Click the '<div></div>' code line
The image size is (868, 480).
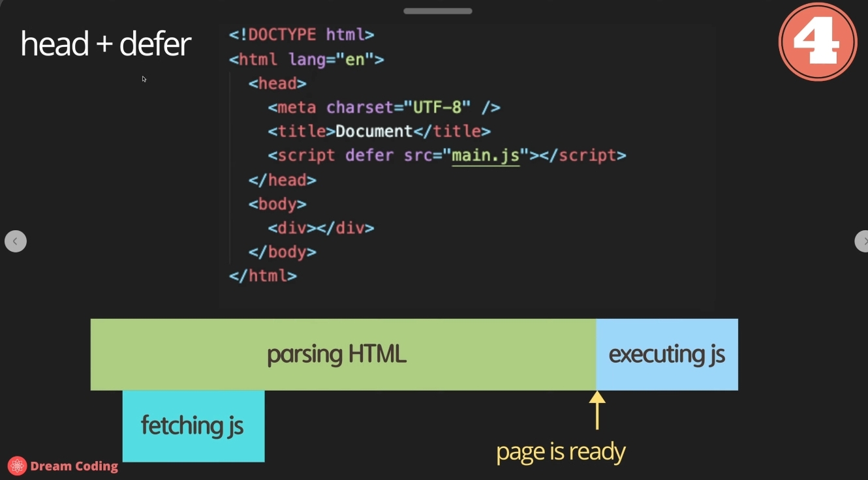tap(321, 228)
